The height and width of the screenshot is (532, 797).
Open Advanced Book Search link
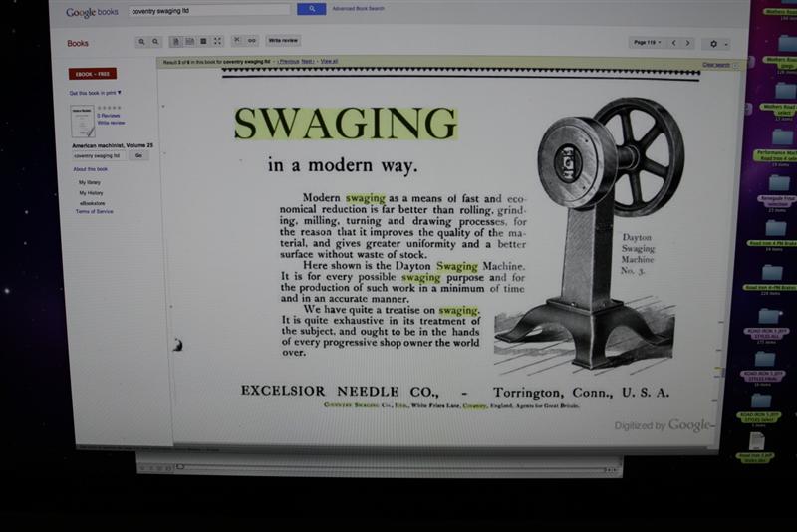coord(359,9)
